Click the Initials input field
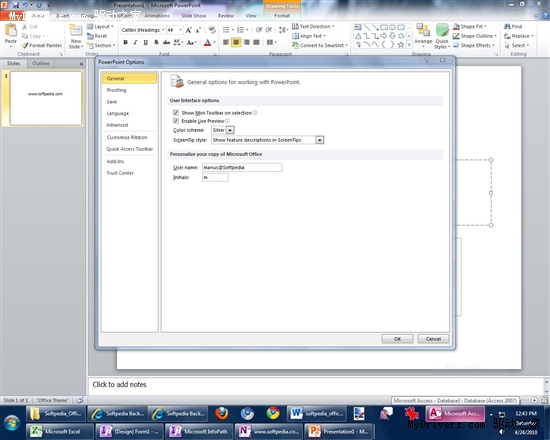 215,177
